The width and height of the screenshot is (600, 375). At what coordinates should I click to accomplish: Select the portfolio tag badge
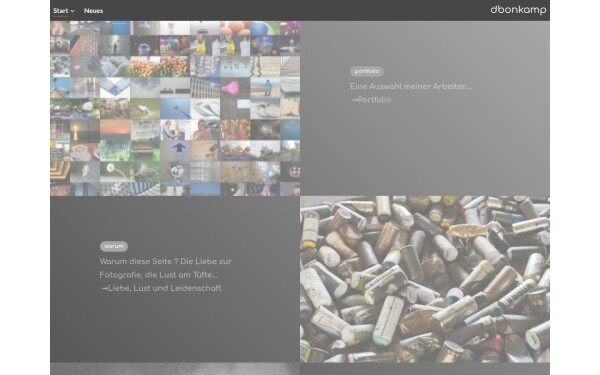[x=367, y=71]
